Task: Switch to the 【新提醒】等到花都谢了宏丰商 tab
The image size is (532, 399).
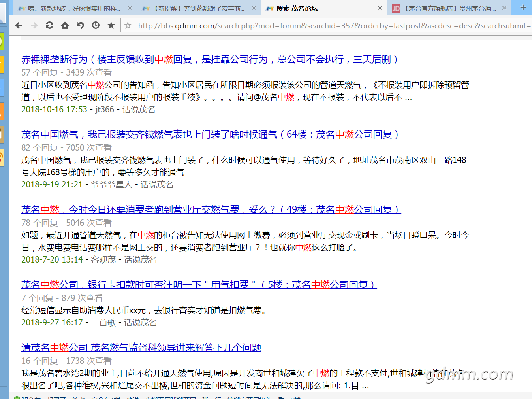Action: (x=199, y=8)
